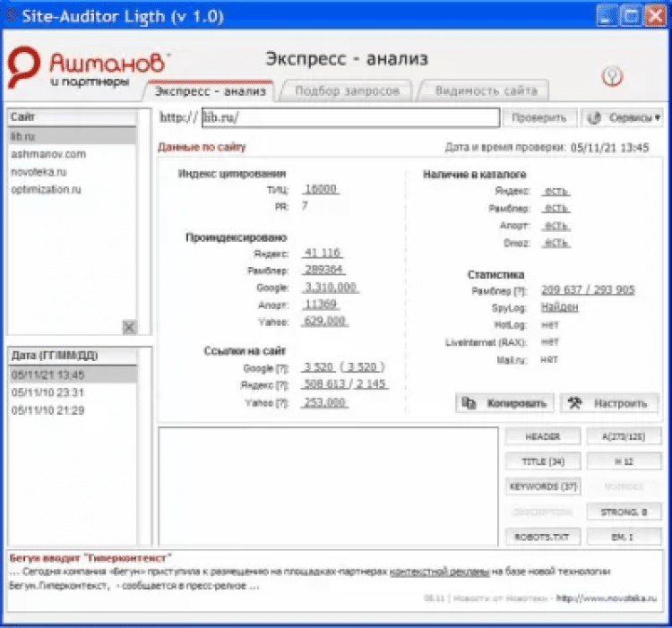Open Google backlinks link 3 520
Image resolution: width=672 pixels, height=628 pixels.
pyautogui.click(x=318, y=367)
